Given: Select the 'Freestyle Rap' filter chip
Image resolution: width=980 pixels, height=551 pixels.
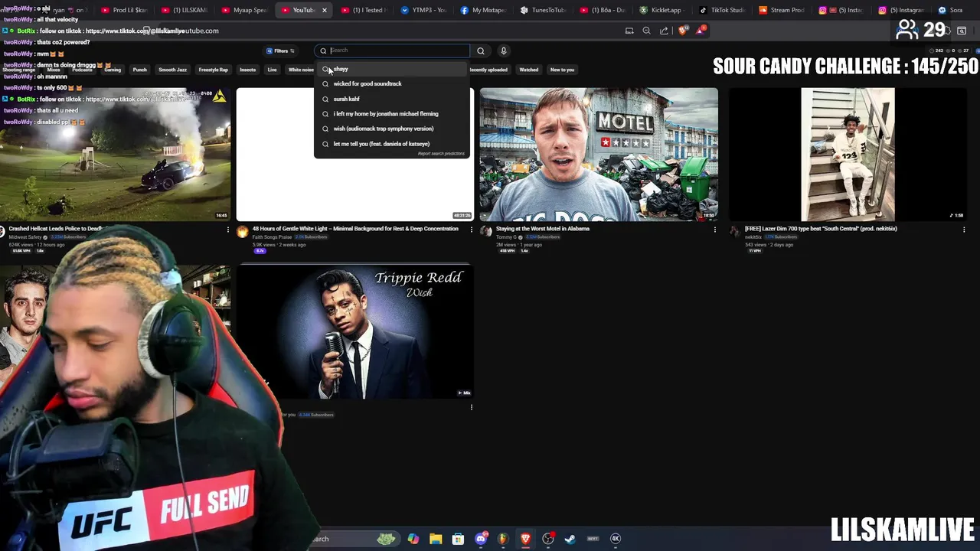Looking at the screenshot, I should pyautogui.click(x=213, y=70).
